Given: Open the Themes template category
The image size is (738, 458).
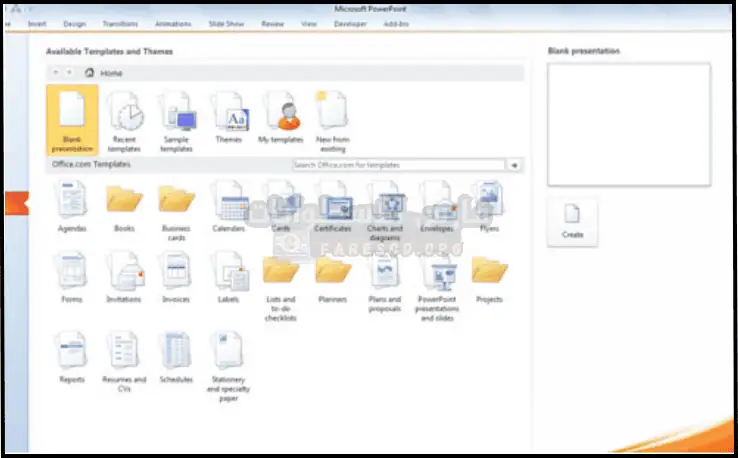Looking at the screenshot, I should pyautogui.click(x=229, y=116).
